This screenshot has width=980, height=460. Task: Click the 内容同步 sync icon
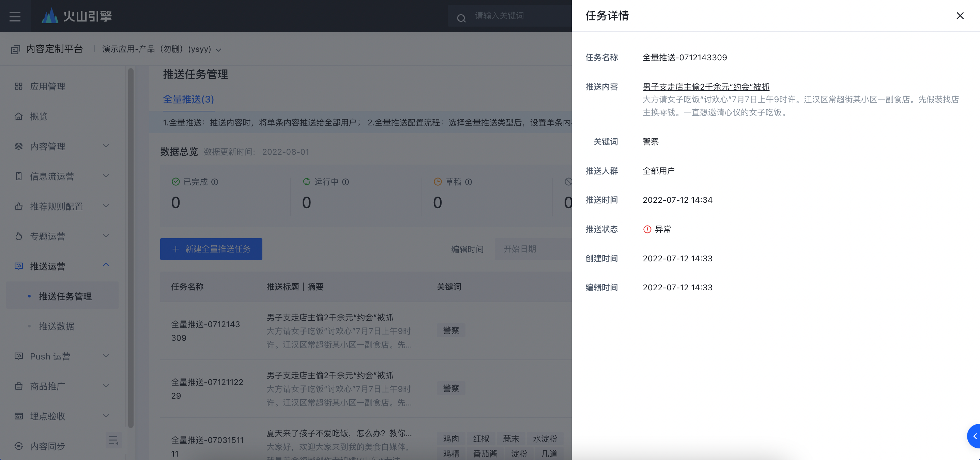point(19,446)
